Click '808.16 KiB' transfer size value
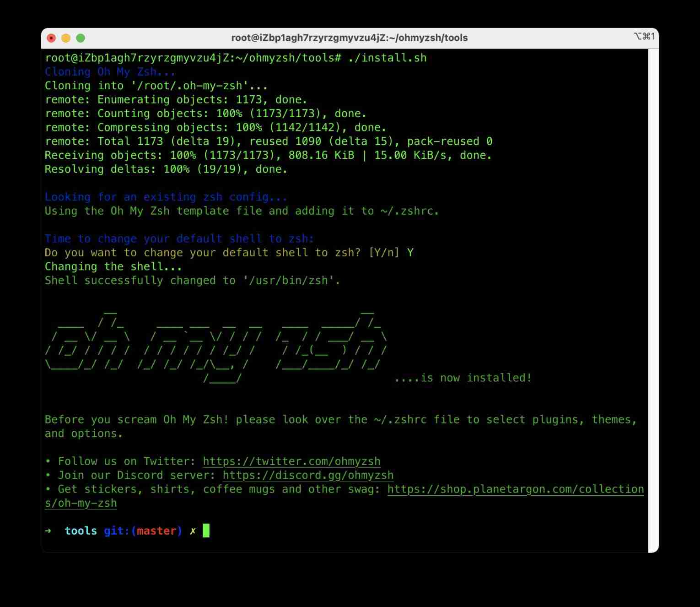The height and width of the screenshot is (607, 700). click(321, 155)
